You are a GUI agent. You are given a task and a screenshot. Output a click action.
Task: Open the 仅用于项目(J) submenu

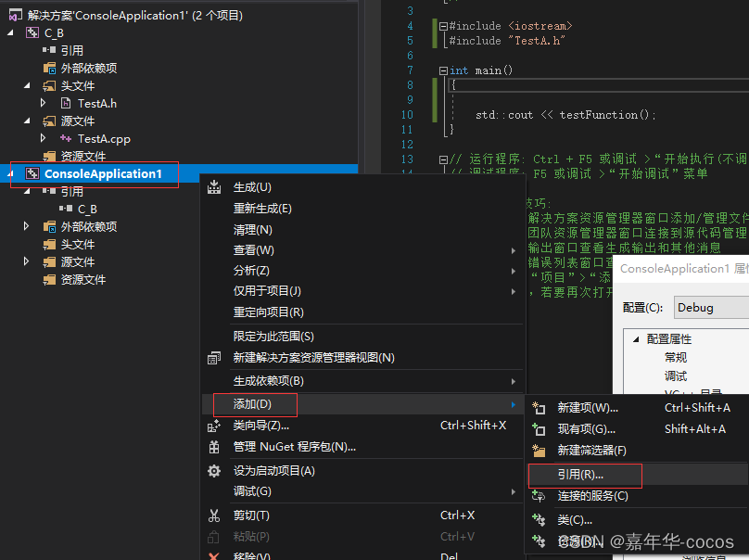pyautogui.click(x=362, y=291)
